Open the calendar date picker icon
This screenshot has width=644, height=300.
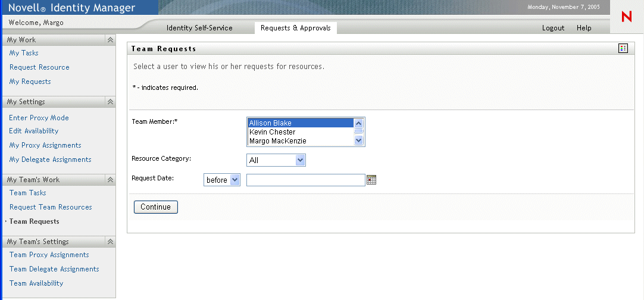[x=372, y=180]
